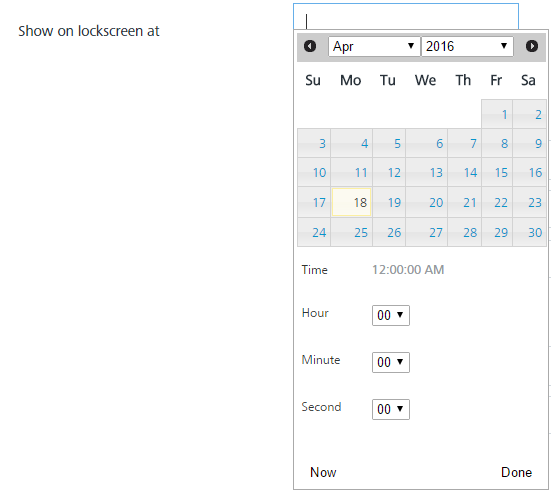The image size is (551, 494).
Task: Open the Apr month dropdown
Action: tap(374, 46)
